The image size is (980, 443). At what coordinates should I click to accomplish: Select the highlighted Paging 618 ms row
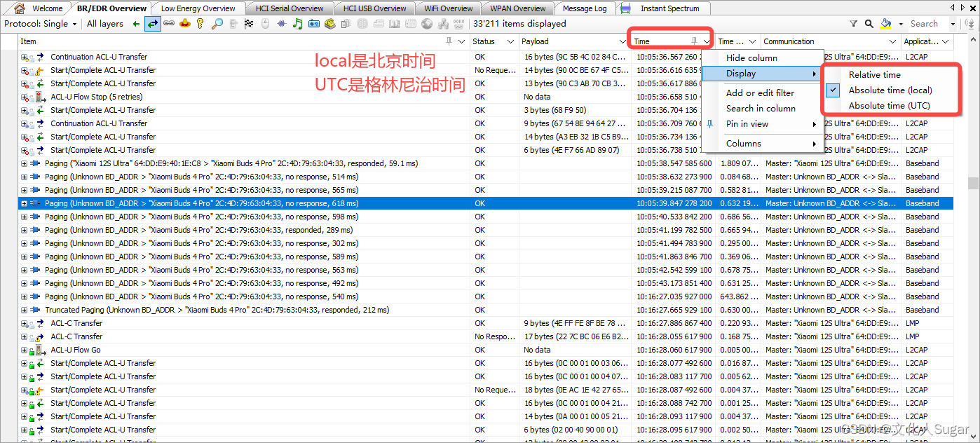[485, 203]
